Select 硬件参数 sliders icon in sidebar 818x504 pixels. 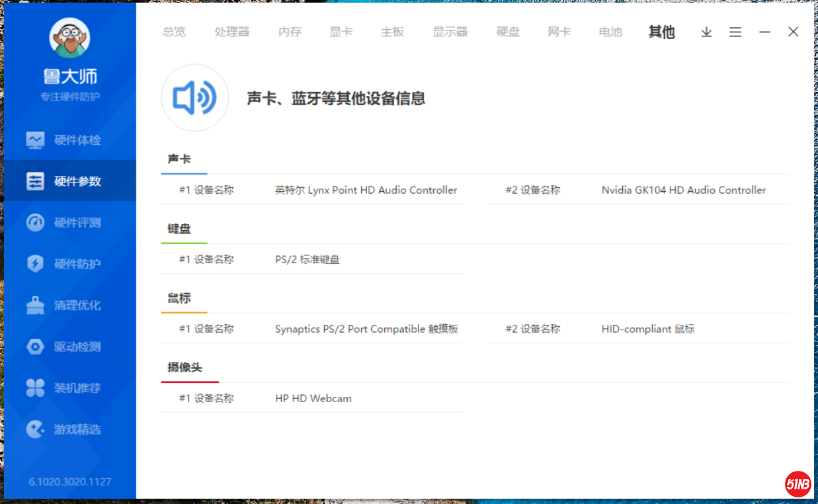pyautogui.click(x=35, y=181)
